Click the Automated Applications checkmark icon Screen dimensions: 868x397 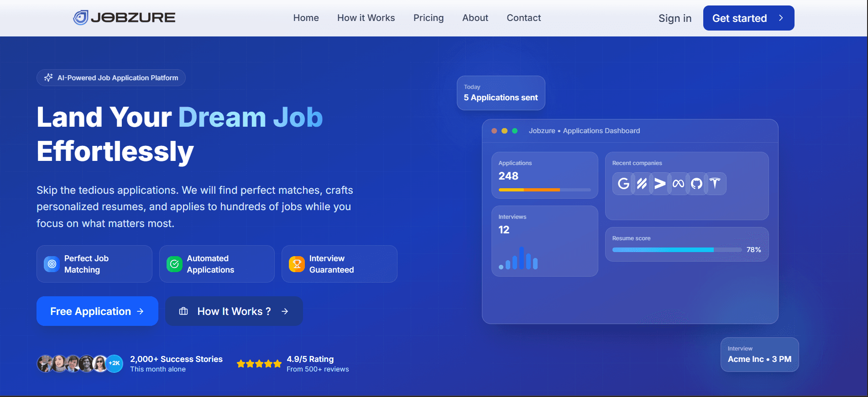174,264
